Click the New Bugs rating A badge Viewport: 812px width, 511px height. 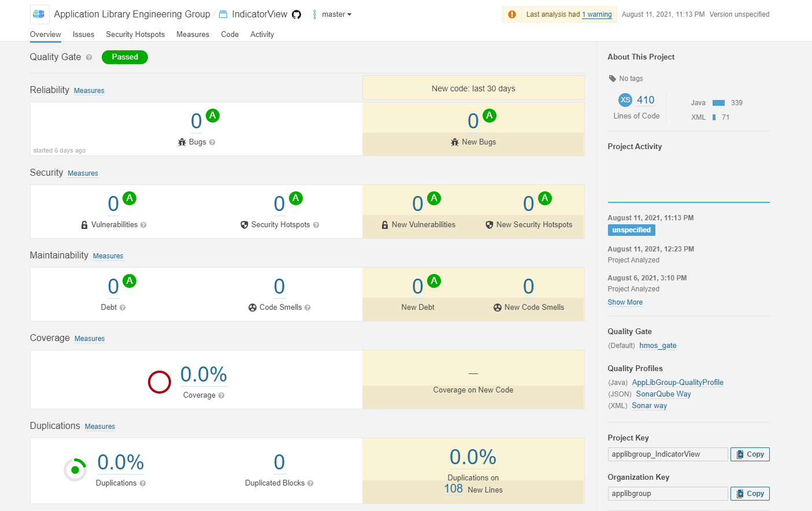point(490,116)
